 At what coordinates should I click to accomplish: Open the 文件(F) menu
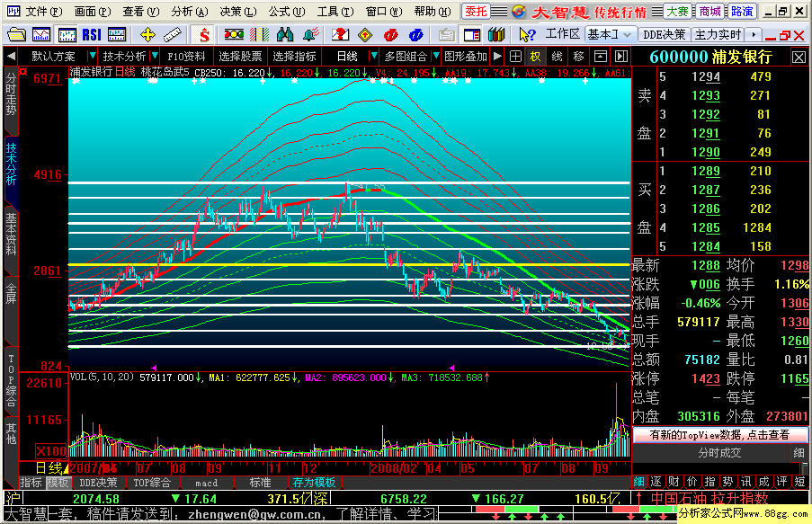[43, 12]
